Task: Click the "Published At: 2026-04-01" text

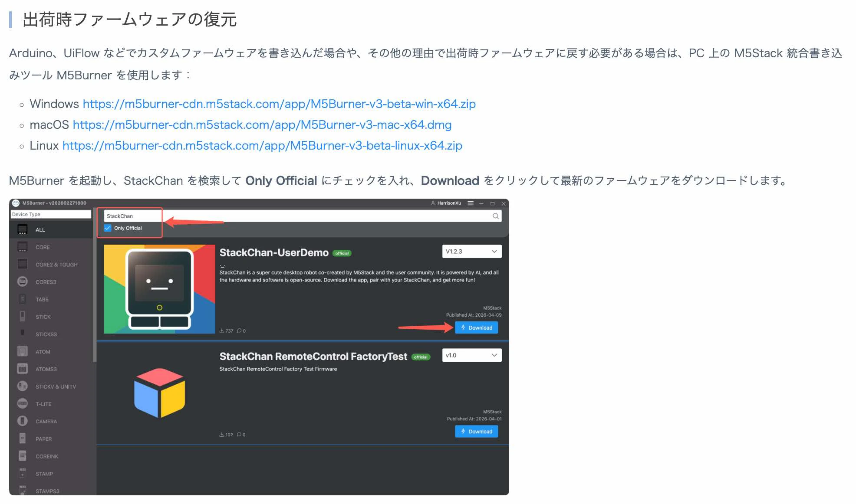Action: coord(474,419)
